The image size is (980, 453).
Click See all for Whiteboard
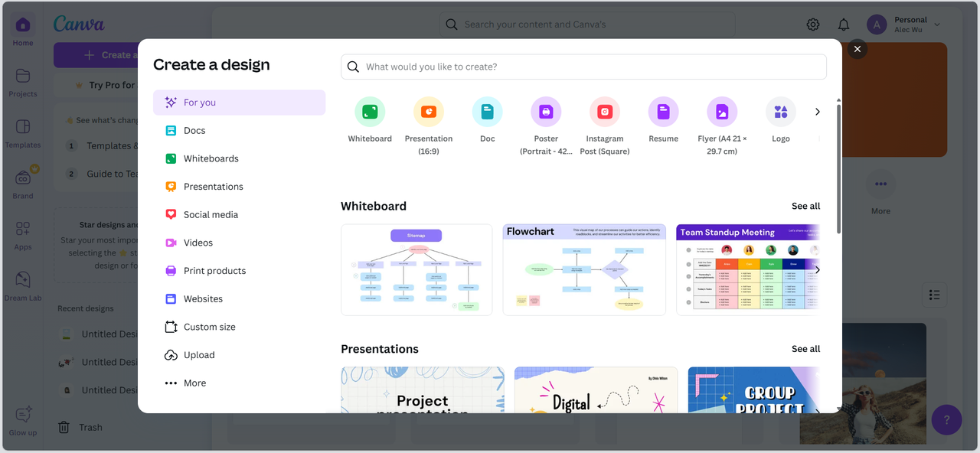click(805, 206)
